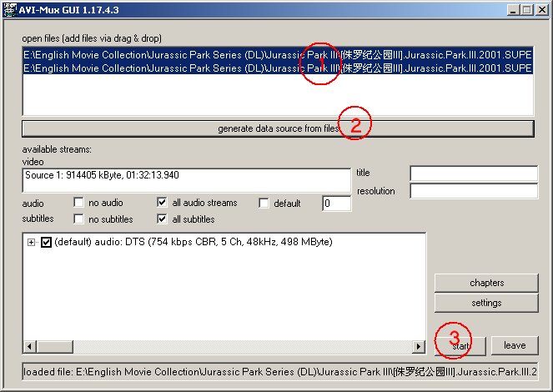Screen dimensions: 553x392
Task: Open the settings dialog
Action: click(486, 303)
